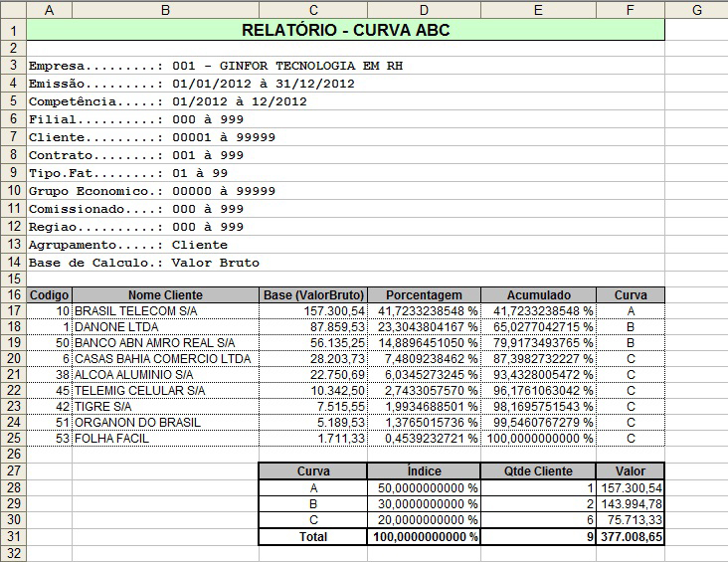This screenshot has width=728, height=562.
Task: Select row header 1
Action: click(x=14, y=30)
